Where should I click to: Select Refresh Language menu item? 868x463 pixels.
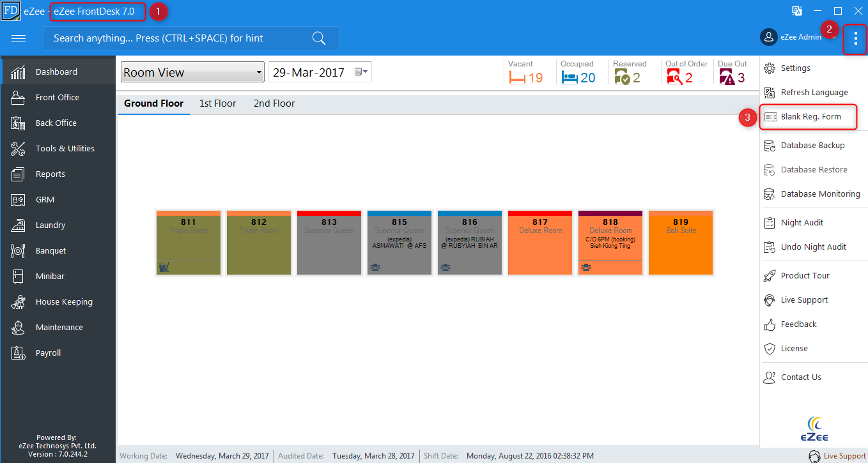pos(814,93)
